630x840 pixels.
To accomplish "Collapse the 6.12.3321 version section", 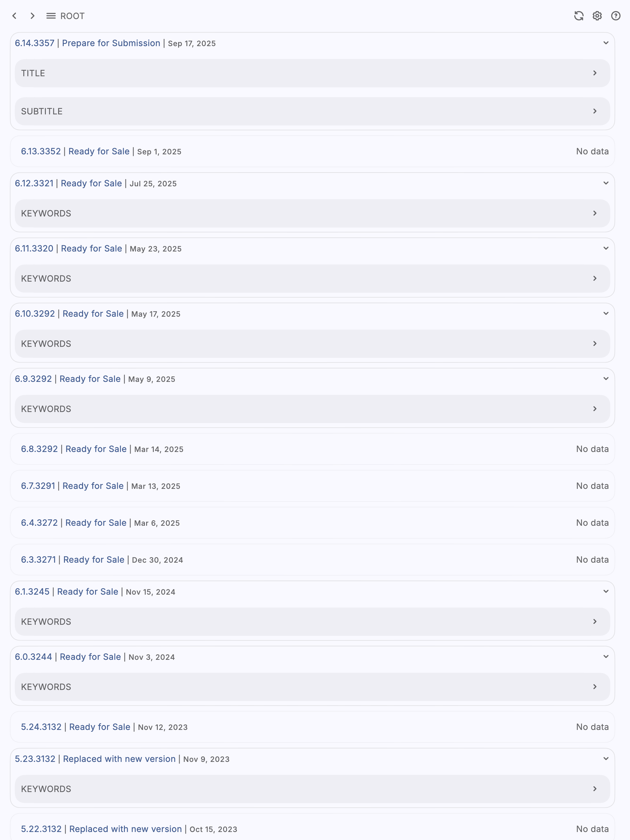I will pos(606,183).
